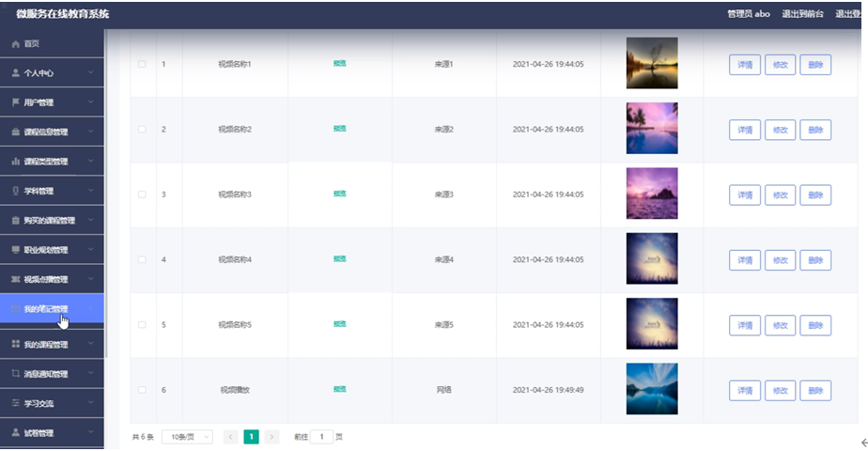Image resolution: width=868 pixels, height=451 pixels.
Task: Click 修改 for row 5 视频名称5
Action: pos(780,325)
